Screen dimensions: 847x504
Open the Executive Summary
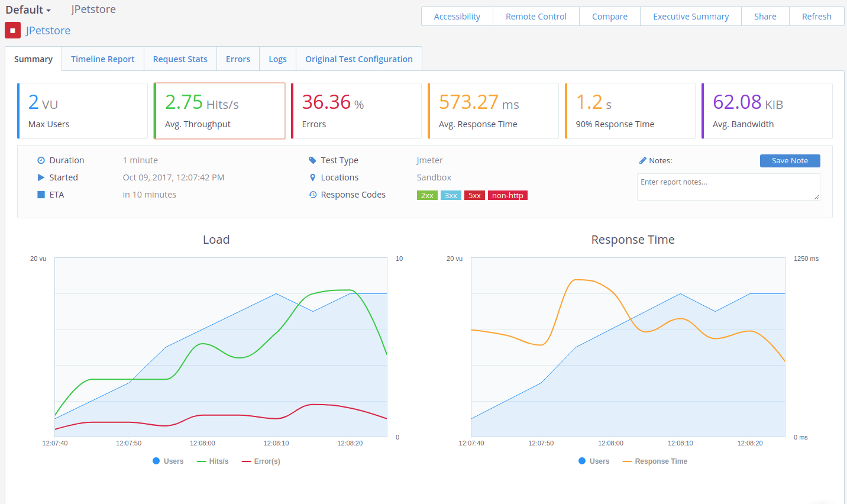tap(691, 17)
